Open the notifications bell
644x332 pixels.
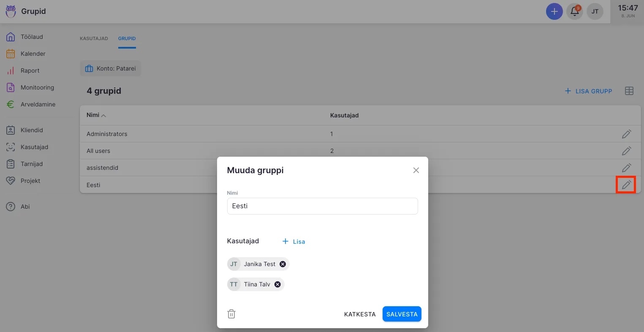pos(575,11)
